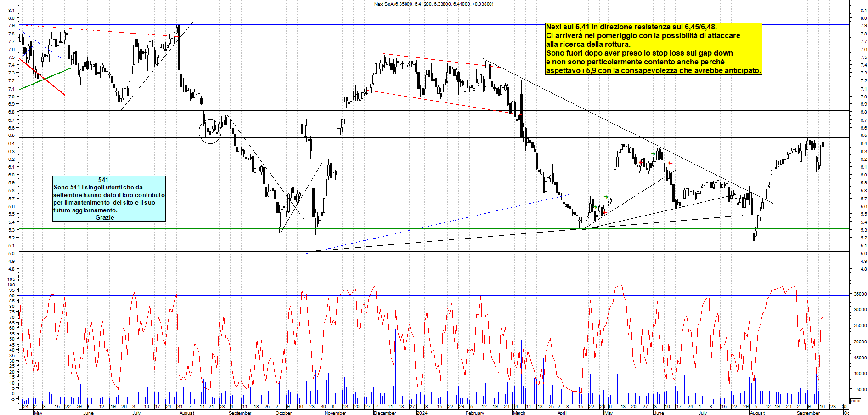Click the circle annotation around the August candles
This screenshot has width=868, height=415.
(210, 131)
